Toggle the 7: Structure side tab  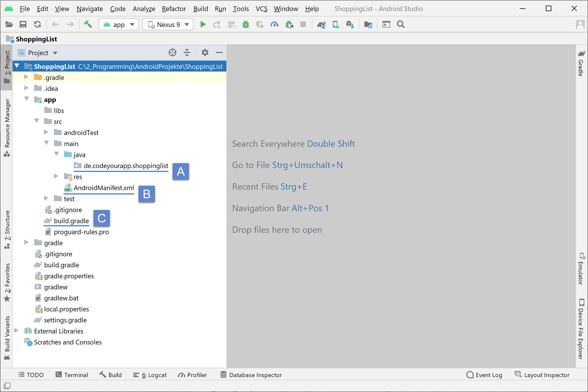pos(7,230)
